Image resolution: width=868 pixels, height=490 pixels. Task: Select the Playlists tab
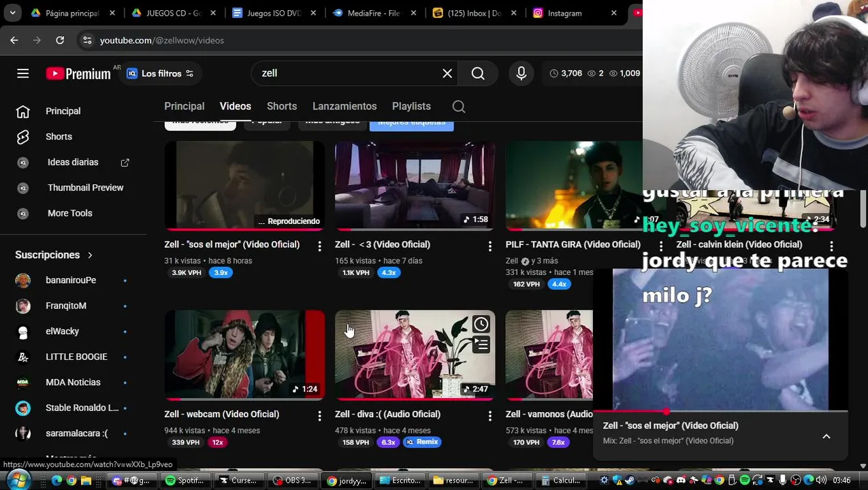click(x=411, y=106)
